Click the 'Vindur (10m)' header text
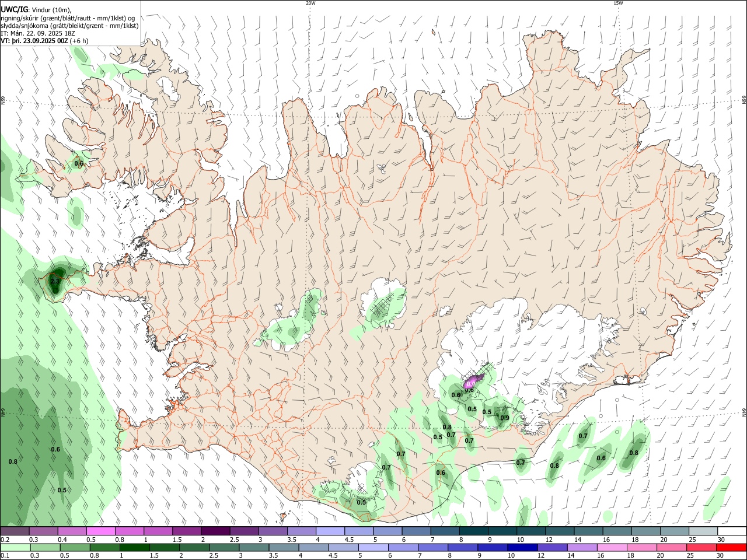The width and height of the screenshot is (747, 560). [x=52, y=10]
